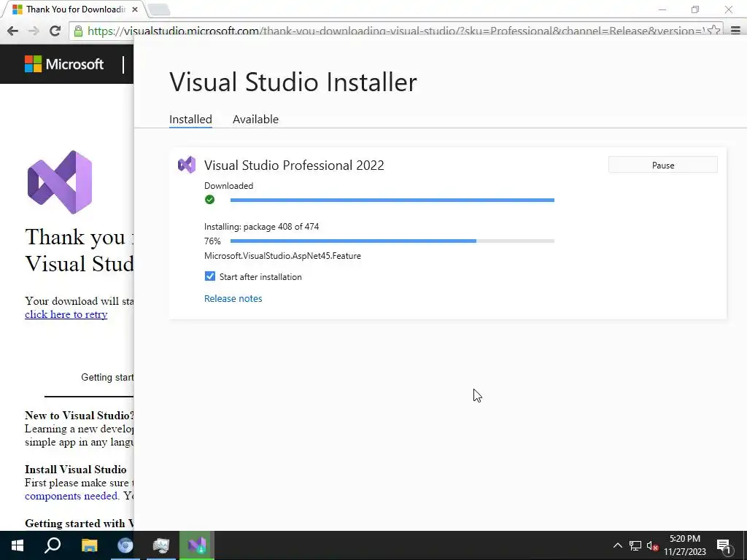This screenshot has width=747, height=560.
Task: Click the '76%' percentage label
Action: 212,241
